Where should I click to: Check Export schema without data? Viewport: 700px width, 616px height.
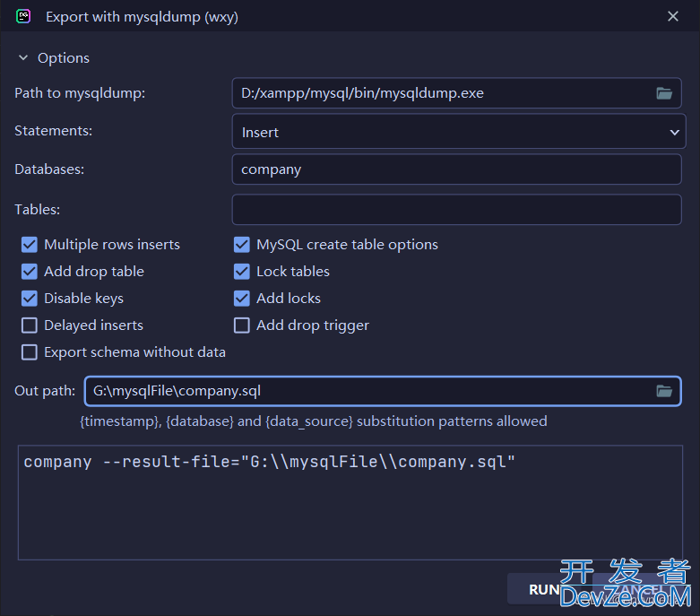tap(30, 352)
